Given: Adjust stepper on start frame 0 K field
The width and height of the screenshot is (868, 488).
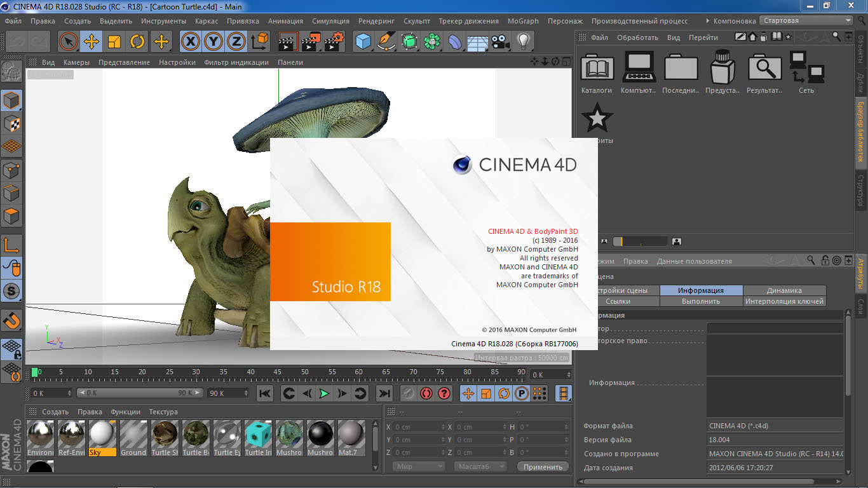Looking at the screenshot, I should 69,393.
